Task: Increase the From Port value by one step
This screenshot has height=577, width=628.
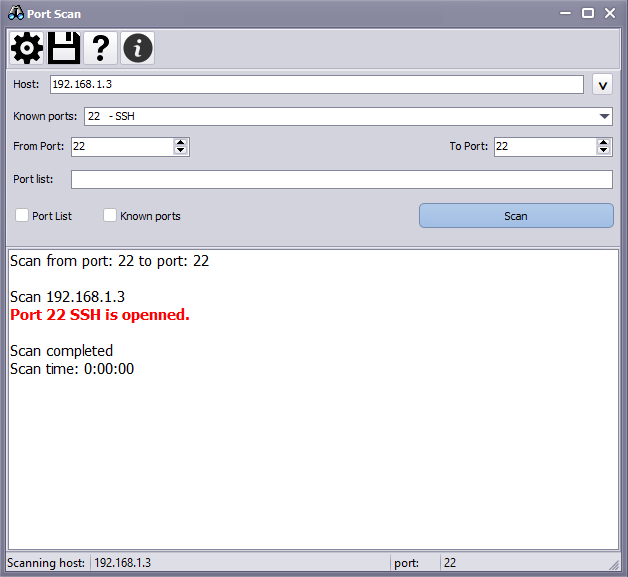Action: coord(181,143)
